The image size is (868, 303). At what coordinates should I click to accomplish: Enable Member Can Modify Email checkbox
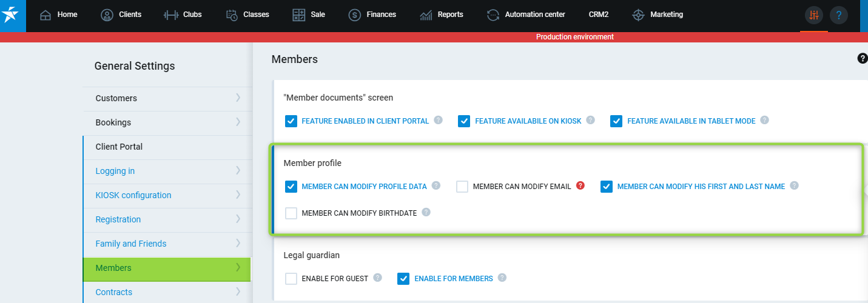[x=462, y=187]
